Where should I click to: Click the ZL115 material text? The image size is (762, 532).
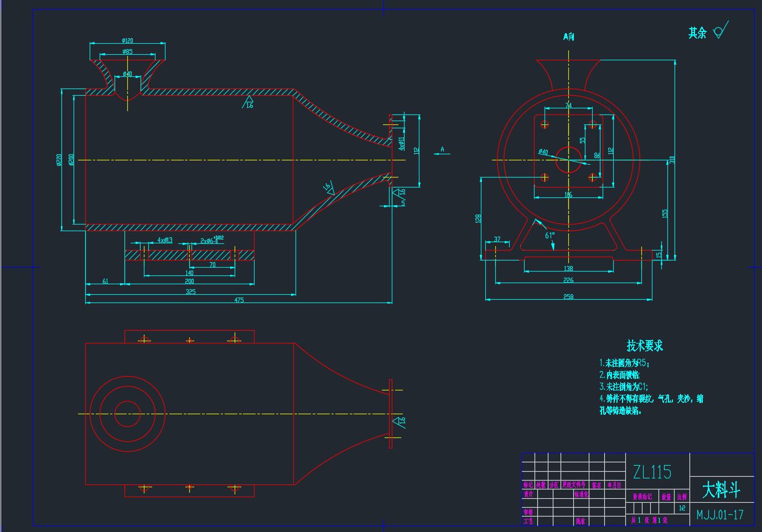point(652,472)
